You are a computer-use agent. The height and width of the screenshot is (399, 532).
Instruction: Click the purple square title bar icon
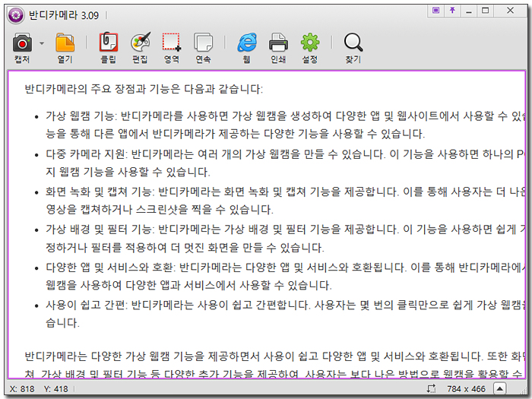tap(436, 11)
